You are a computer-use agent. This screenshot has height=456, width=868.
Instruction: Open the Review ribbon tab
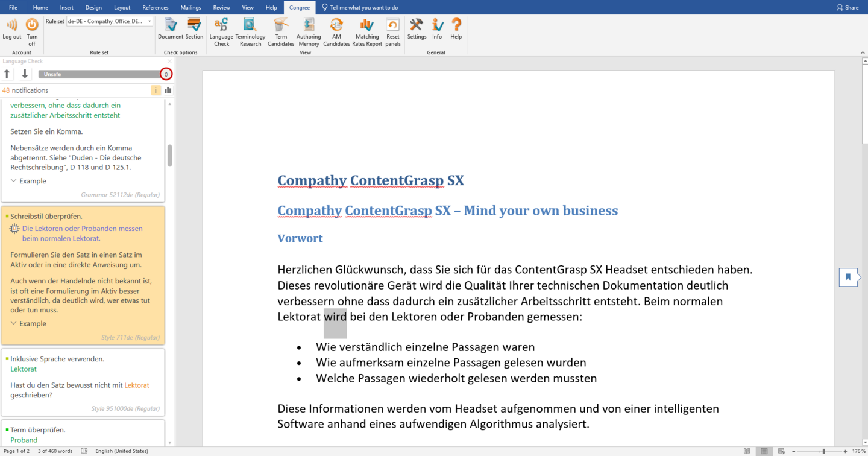pos(221,8)
